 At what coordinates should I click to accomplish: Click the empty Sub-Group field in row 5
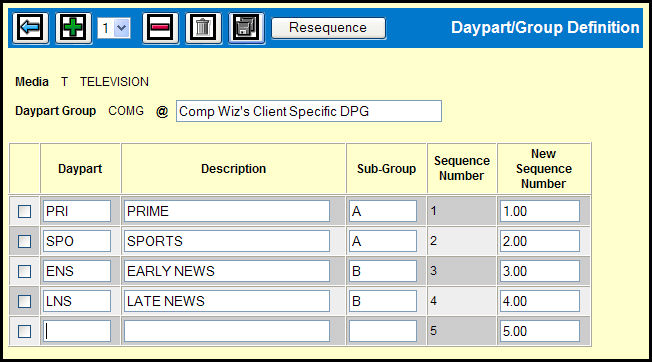[383, 331]
